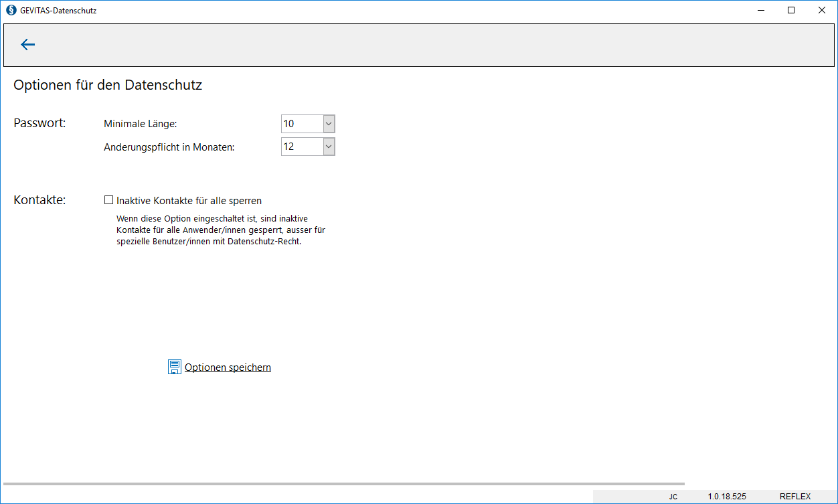Click the floppy disk save icon
The image size is (838, 504).
tap(175, 367)
